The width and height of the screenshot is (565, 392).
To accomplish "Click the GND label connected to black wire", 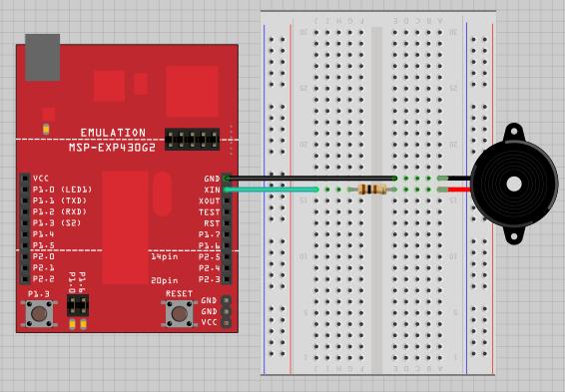I will (x=212, y=179).
